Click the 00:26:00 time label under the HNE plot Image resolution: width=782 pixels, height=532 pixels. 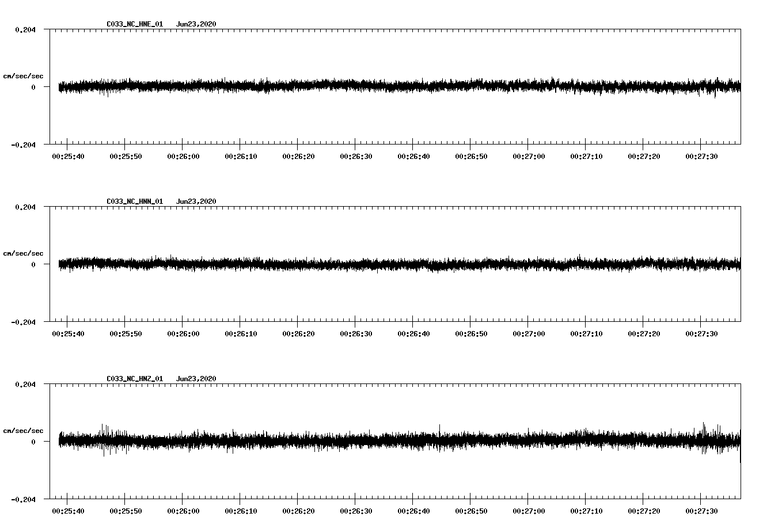tap(183, 157)
